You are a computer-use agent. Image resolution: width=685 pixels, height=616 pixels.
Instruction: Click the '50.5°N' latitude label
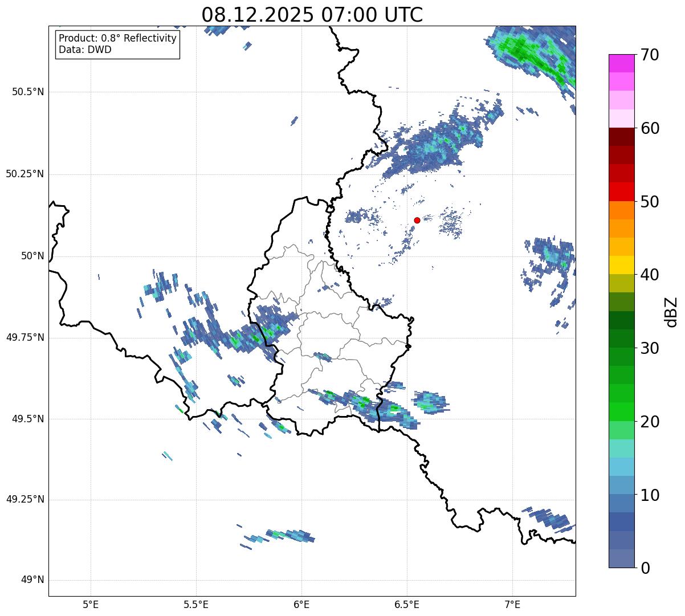tap(28, 92)
